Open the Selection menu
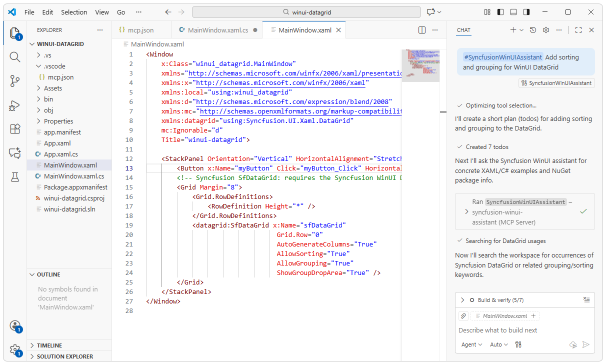The width and height of the screenshot is (606, 364). pyautogui.click(x=74, y=12)
